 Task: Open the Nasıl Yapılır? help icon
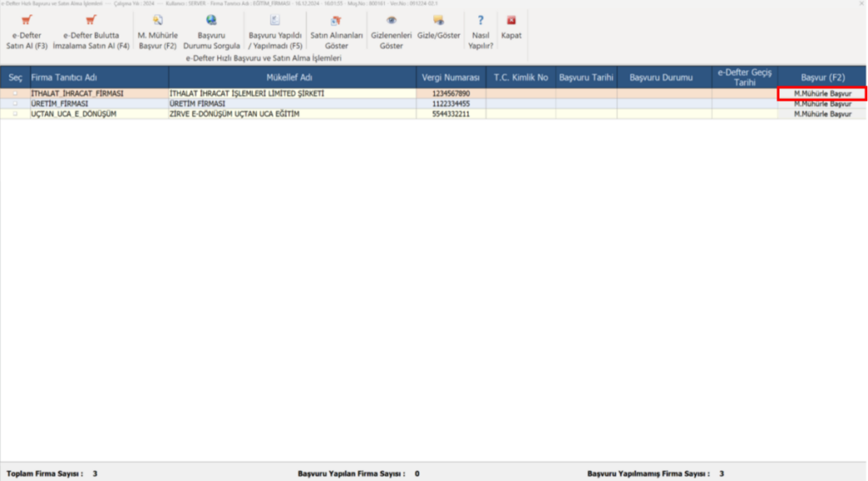pyautogui.click(x=481, y=20)
